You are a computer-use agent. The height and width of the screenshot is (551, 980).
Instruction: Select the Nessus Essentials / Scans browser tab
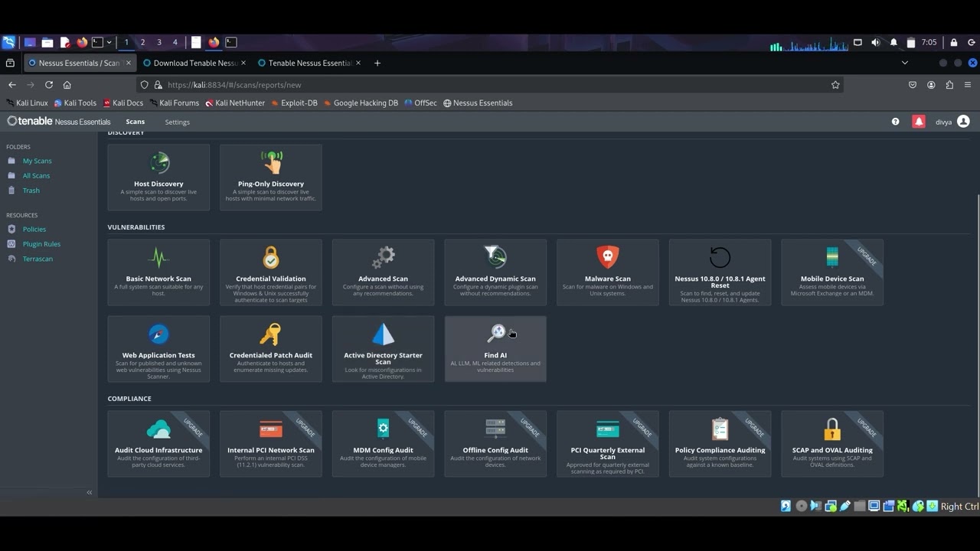point(80,63)
